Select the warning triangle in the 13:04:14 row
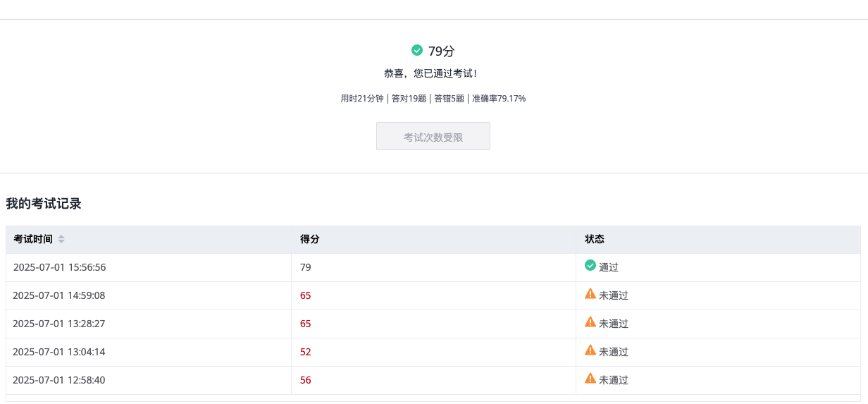Screen dimensions: 868x404 [590, 350]
